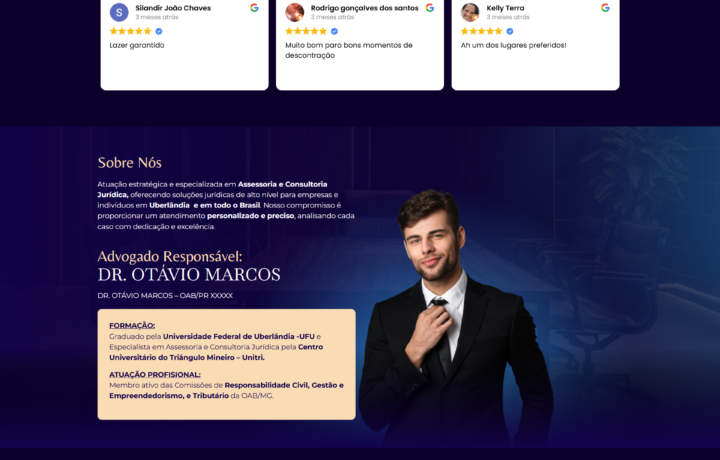Click verified badge on Silandir's review

(159, 31)
